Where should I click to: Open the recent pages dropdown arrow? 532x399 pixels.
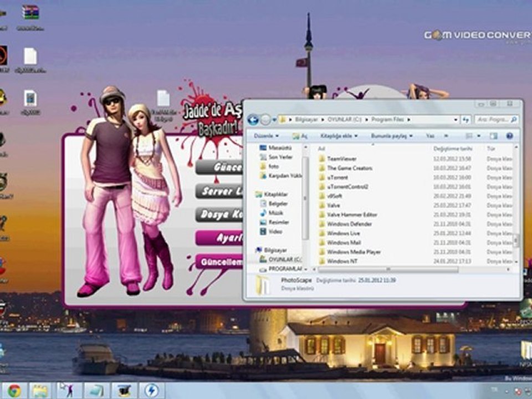click(274, 120)
